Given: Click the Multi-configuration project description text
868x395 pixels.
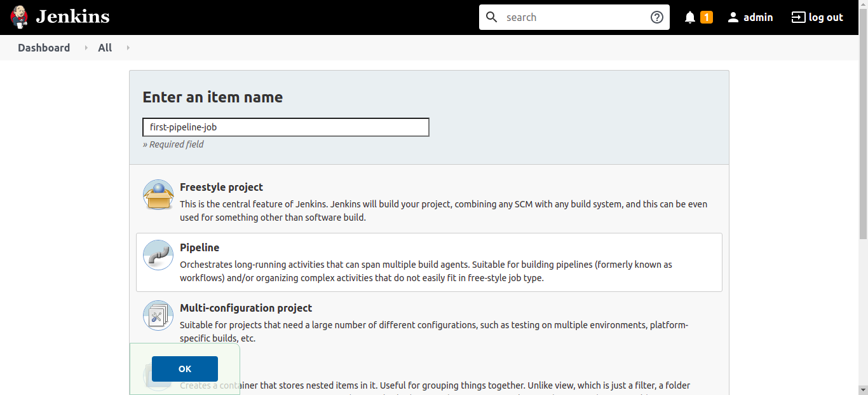Looking at the screenshot, I should (x=434, y=331).
